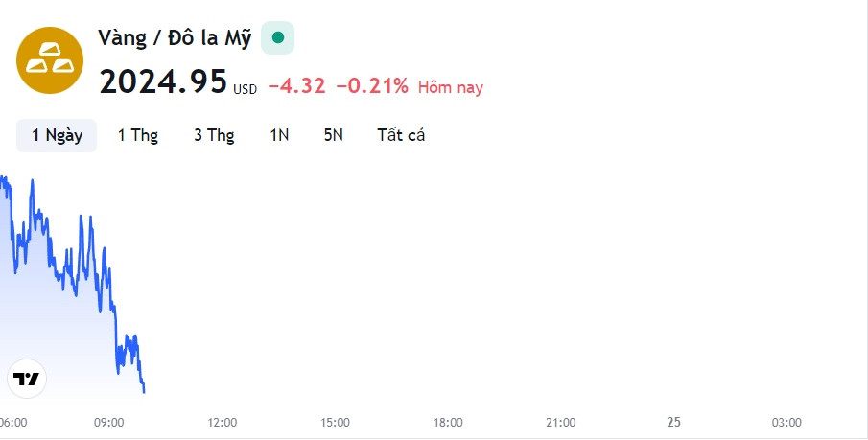Click the blue line chart endpoint
Screen dimensions: 868x440
click(x=144, y=391)
